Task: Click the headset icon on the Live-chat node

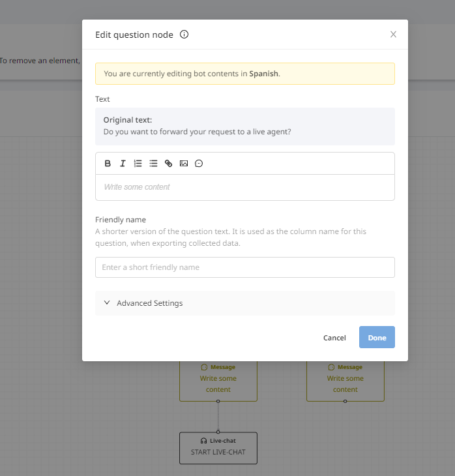Action: pos(203,441)
